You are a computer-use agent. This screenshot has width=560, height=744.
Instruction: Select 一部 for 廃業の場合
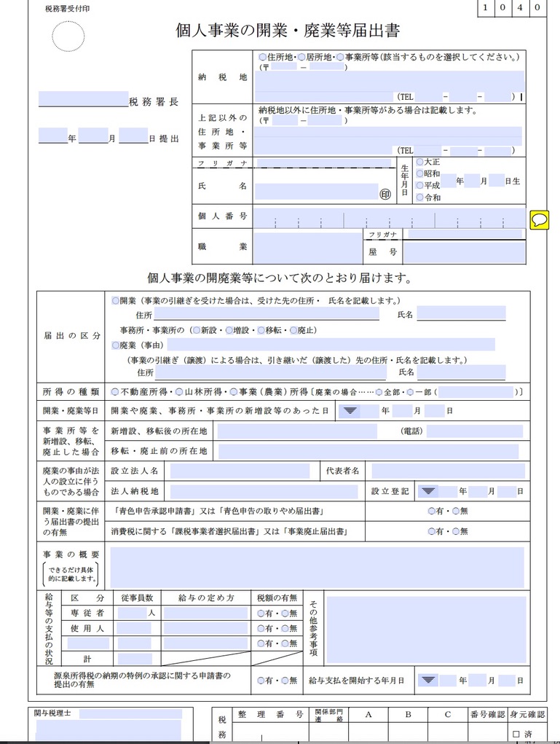coord(411,392)
